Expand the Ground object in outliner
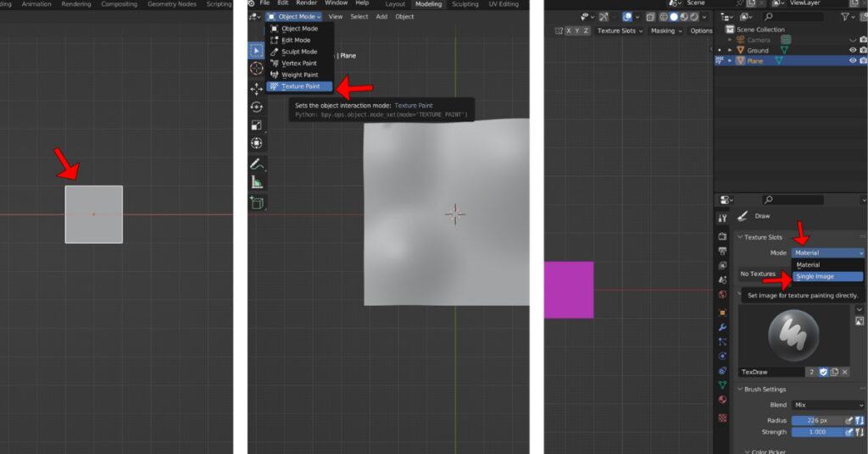Viewport: 868px width, 454px height. click(x=730, y=50)
